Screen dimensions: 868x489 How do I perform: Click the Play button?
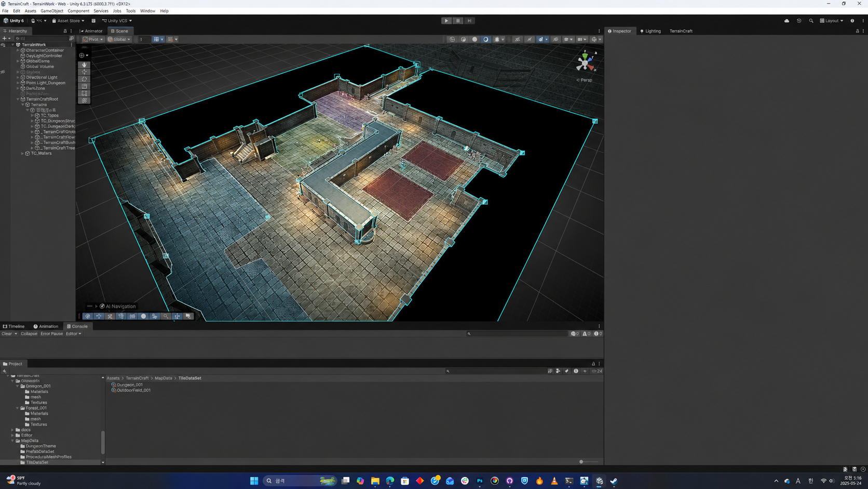[x=446, y=21]
